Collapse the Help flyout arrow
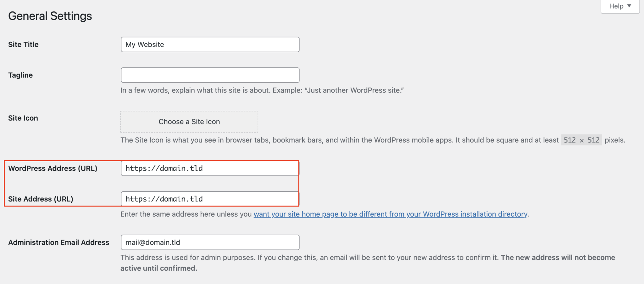The height and width of the screenshot is (284, 644). [x=629, y=6]
